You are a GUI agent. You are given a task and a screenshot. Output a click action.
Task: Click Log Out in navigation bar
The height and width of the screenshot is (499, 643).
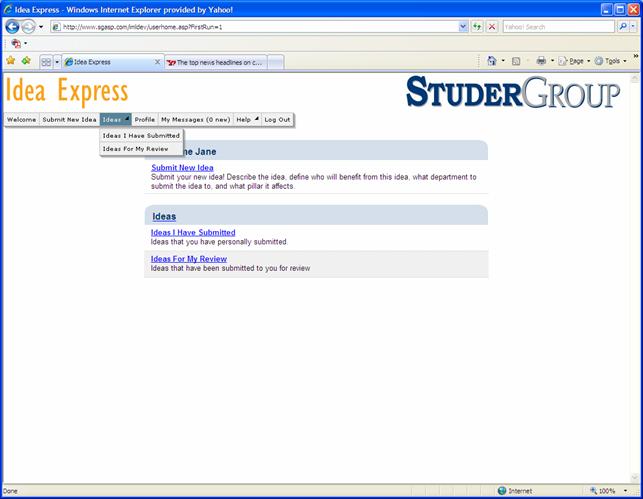pyautogui.click(x=277, y=119)
